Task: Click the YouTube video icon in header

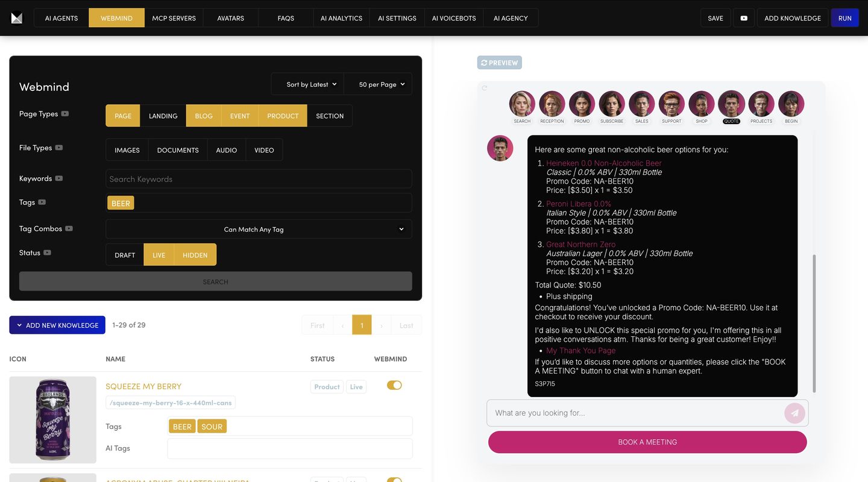Action: [744, 18]
